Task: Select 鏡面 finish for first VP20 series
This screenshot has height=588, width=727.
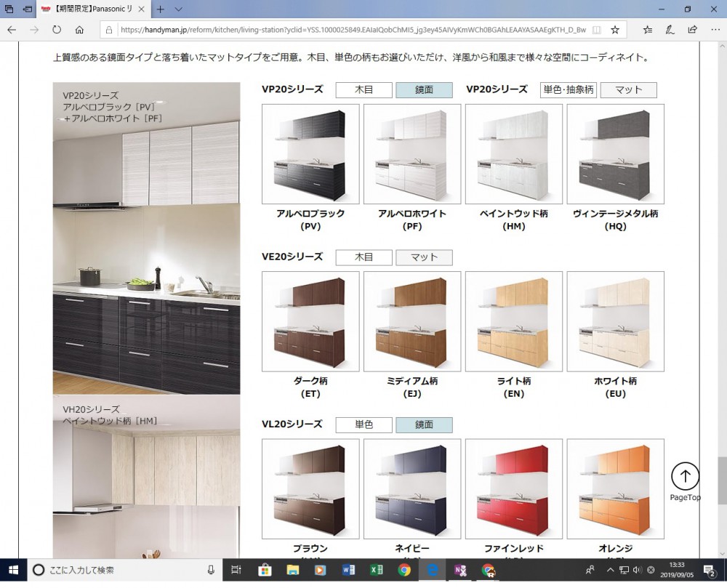Action: coord(424,90)
